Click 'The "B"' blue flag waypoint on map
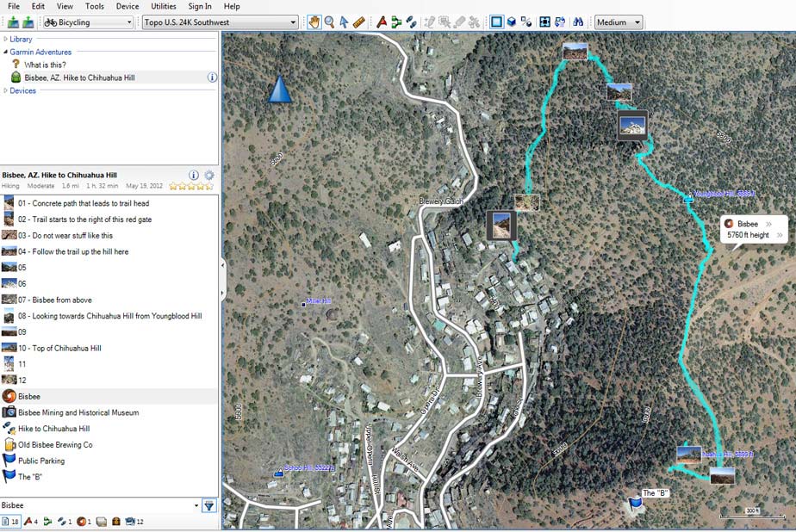 tap(635, 503)
